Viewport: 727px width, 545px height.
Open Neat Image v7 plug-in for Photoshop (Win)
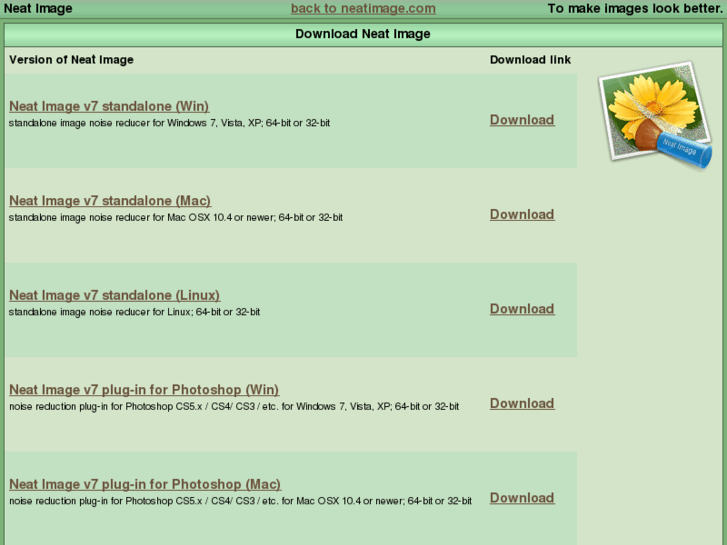click(x=144, y=390)
